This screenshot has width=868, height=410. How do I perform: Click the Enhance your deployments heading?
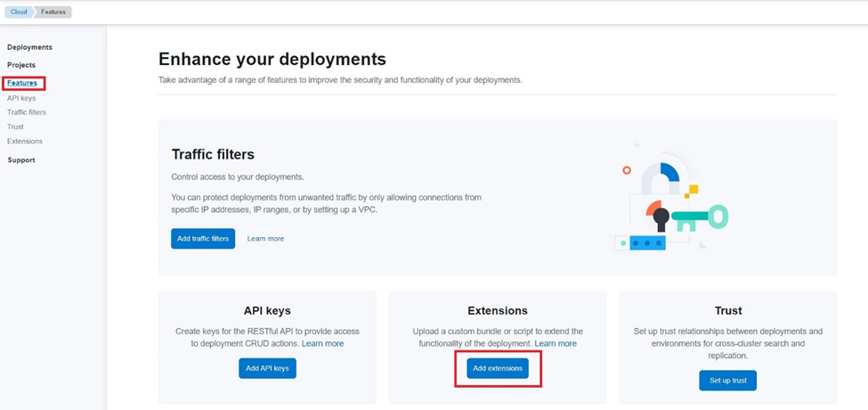tap(272, 60)
